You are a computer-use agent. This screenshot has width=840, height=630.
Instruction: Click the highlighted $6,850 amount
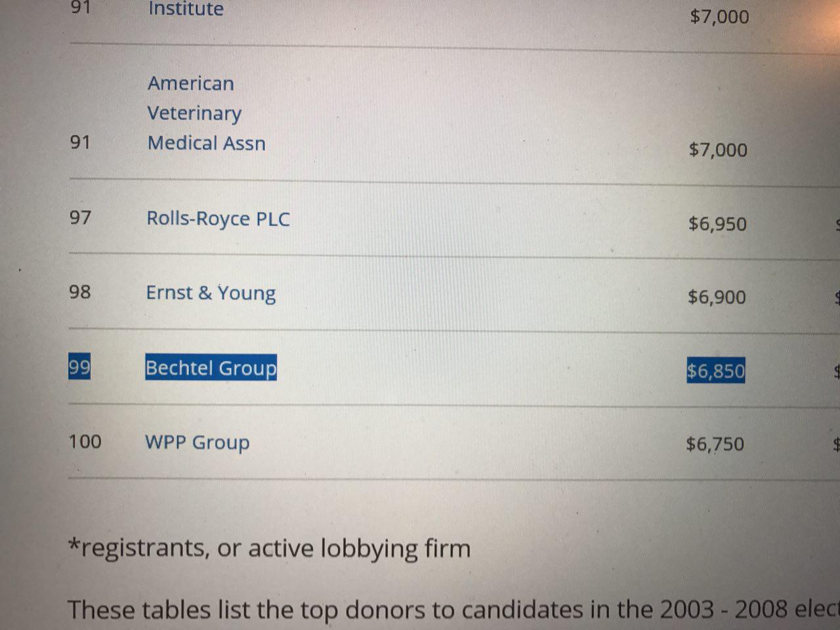pyautogui.click(x=715, y=371)
